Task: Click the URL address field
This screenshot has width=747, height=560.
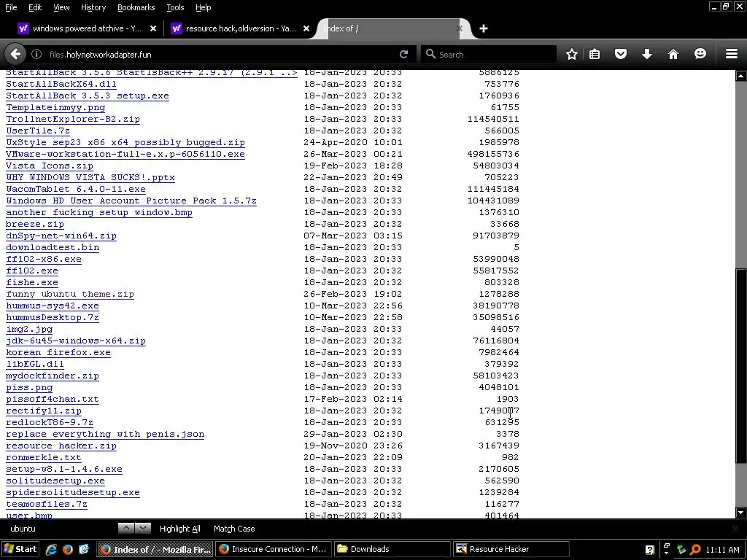Action: tap(219, 54)
